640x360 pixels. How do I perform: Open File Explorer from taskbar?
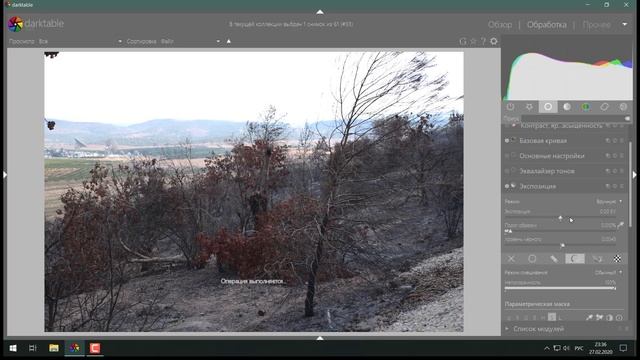[x=53, y=348]
